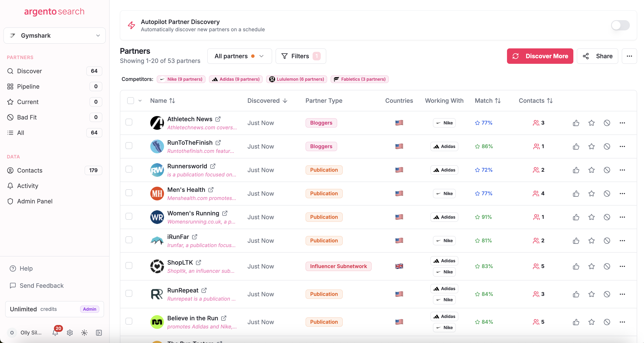Open Olly Sil... user profile
The width and height of the screenshot is (644, 343).
coord(24,333)
